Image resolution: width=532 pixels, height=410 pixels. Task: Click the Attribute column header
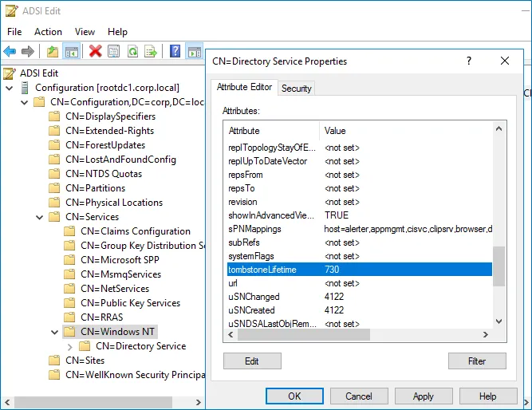(x=271, y=131)
